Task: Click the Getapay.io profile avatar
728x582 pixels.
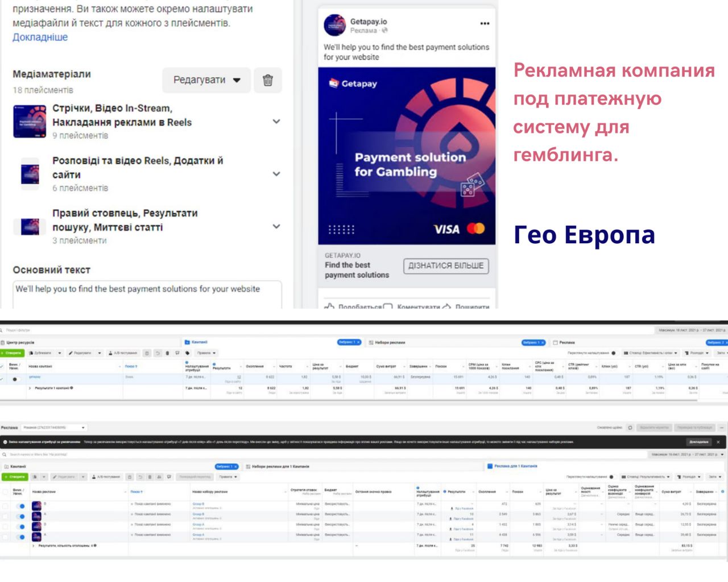Action: [334, 26]
